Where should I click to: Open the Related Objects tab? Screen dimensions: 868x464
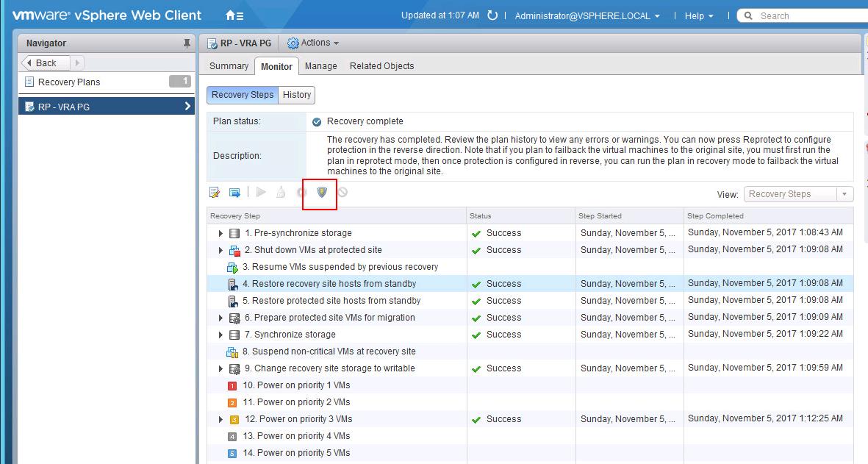click(382, 66)
